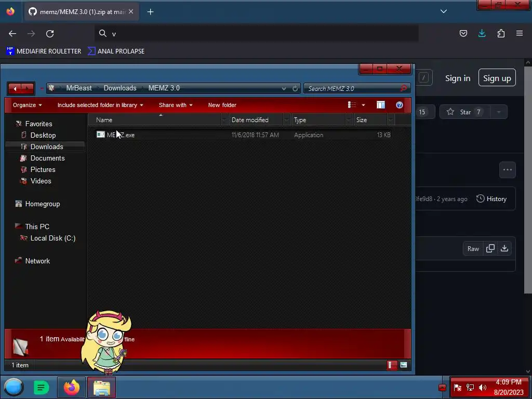Image resolution: width=532 pixels, height=399 pixels.
Task: Toggle the preview pane
Action: [x=381, y=105]
